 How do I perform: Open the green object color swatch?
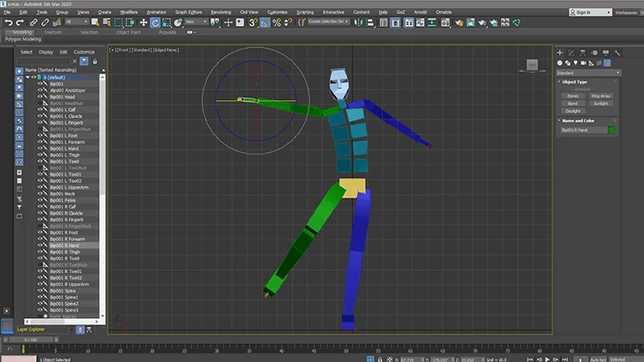pyautogui.click(x=612, y=130)
